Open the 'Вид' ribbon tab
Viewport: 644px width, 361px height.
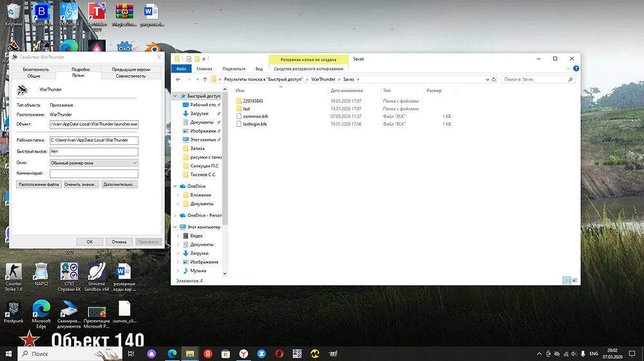tap(259, 69)
